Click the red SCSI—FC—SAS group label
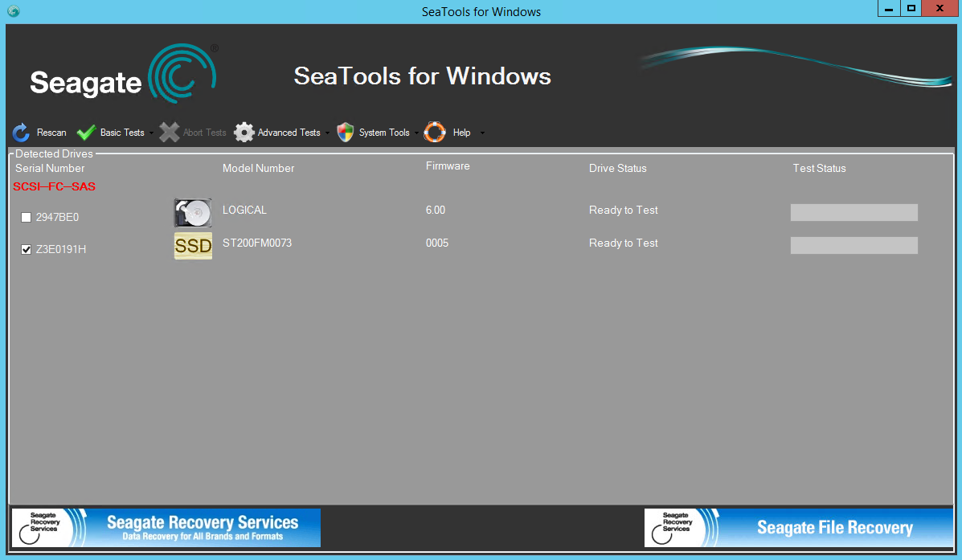Image resolution: width=962 pixels, height=560 pixels. pos(54,186)
